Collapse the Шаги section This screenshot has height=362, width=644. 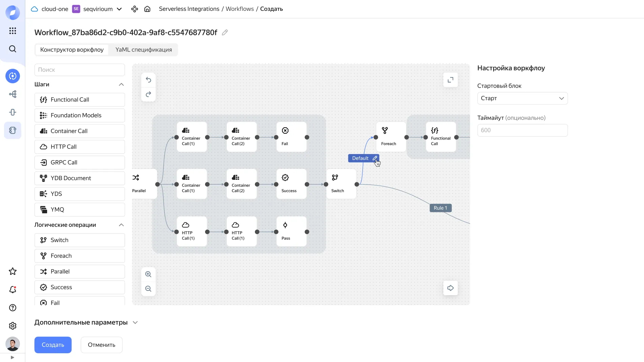click(121, 84)
